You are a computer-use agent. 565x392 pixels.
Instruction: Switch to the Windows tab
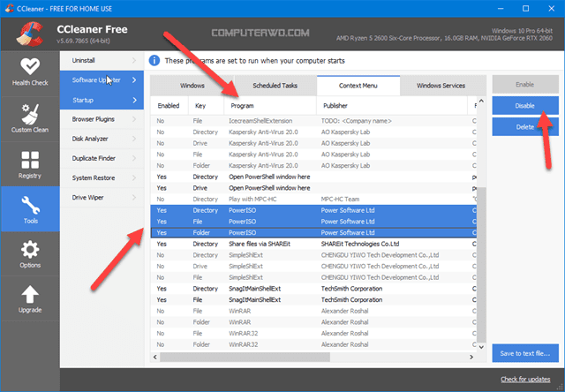192,86
